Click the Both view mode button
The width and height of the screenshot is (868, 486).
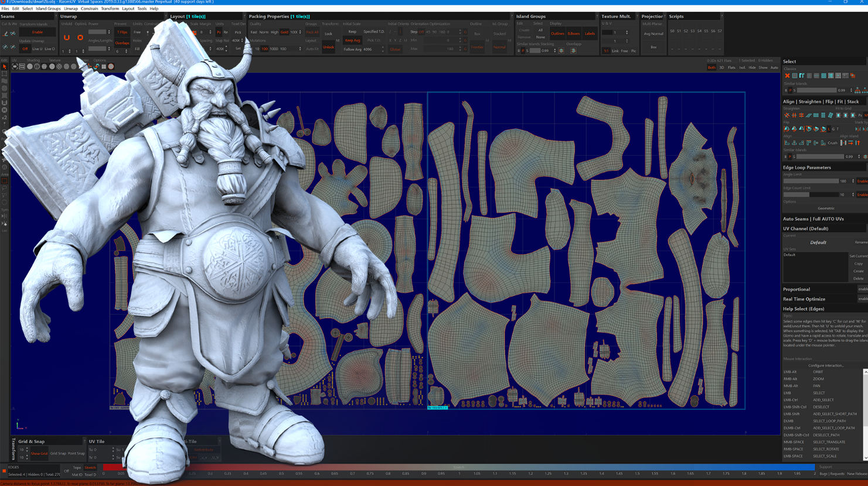[x=712, y=67]
